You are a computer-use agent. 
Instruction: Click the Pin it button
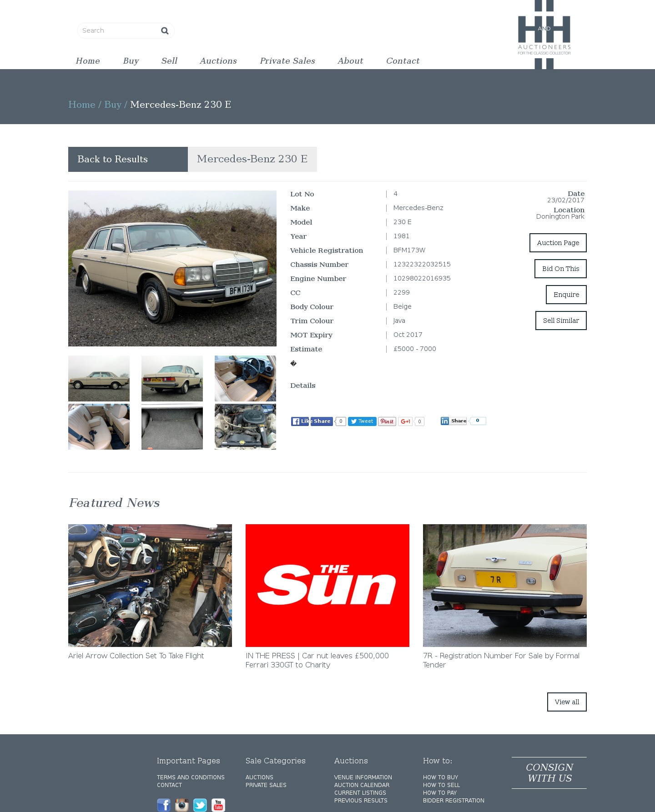point(387,421)
